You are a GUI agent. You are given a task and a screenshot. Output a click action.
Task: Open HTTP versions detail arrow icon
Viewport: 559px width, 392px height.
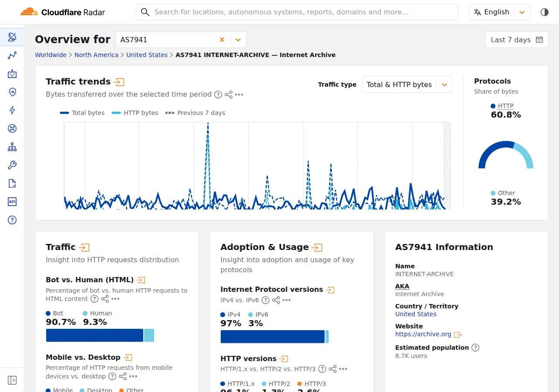click(x=284, y=359)
